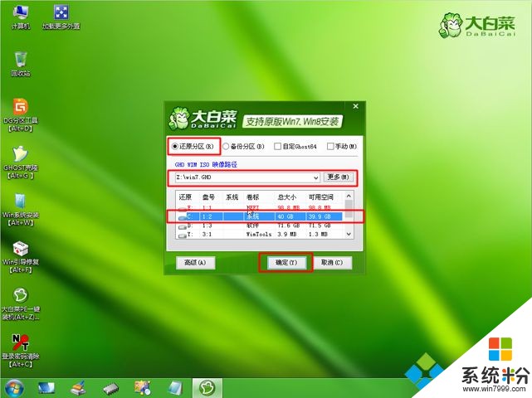The image size is (532, 398).
Task: Open the load more peripherals icon
Action: [x=61, y=17]
